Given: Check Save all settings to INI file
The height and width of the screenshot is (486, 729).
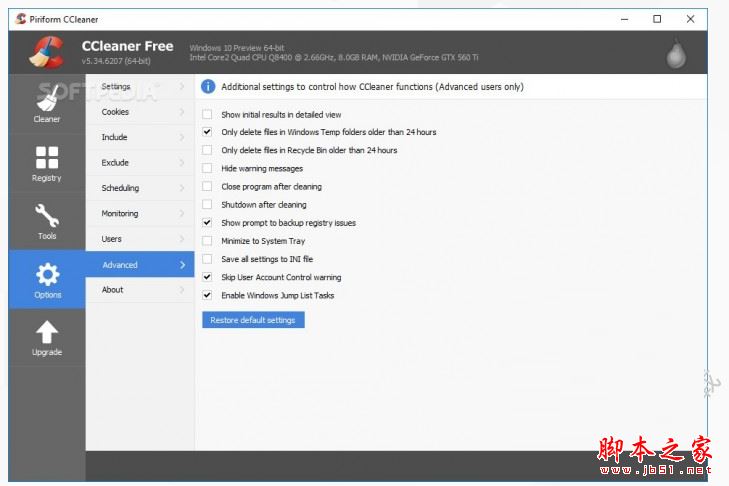Looking at the screenshot, I should (207, 259).
